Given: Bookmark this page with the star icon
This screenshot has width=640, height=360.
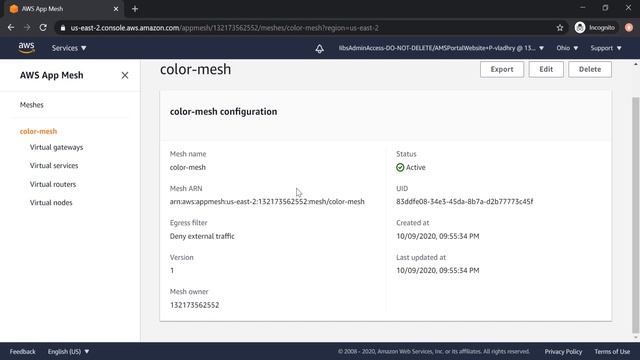Looking at the screenshot, I should coord(560,28).
